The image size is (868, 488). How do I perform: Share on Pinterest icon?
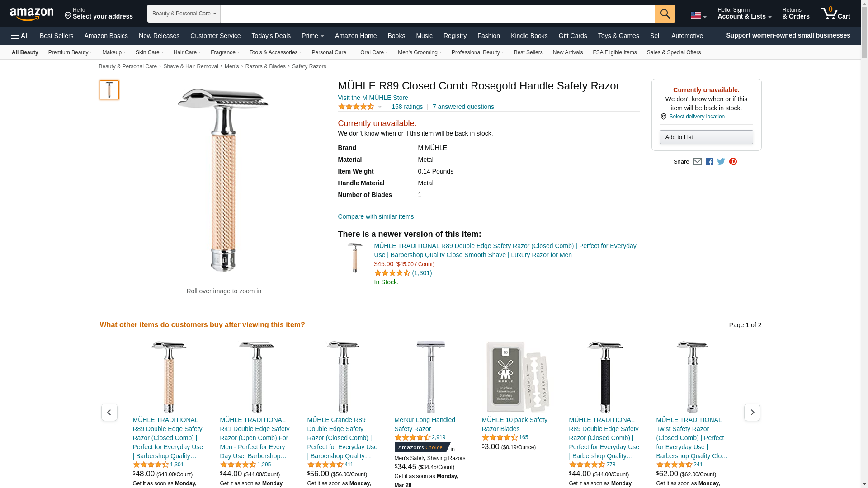pos(733,162)
